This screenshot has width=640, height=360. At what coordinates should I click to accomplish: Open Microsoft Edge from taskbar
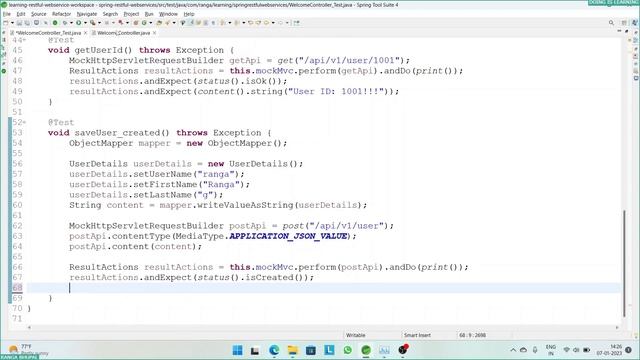[274, 350]
